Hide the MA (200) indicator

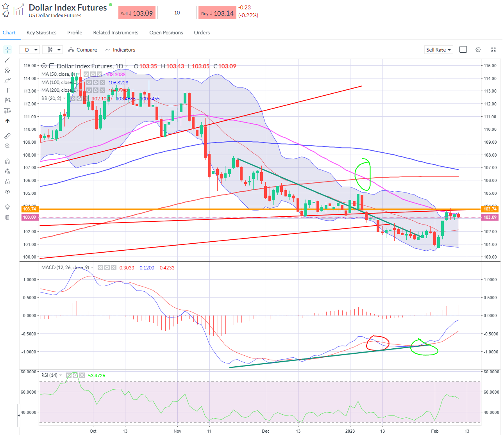click(x=89, y=90)
